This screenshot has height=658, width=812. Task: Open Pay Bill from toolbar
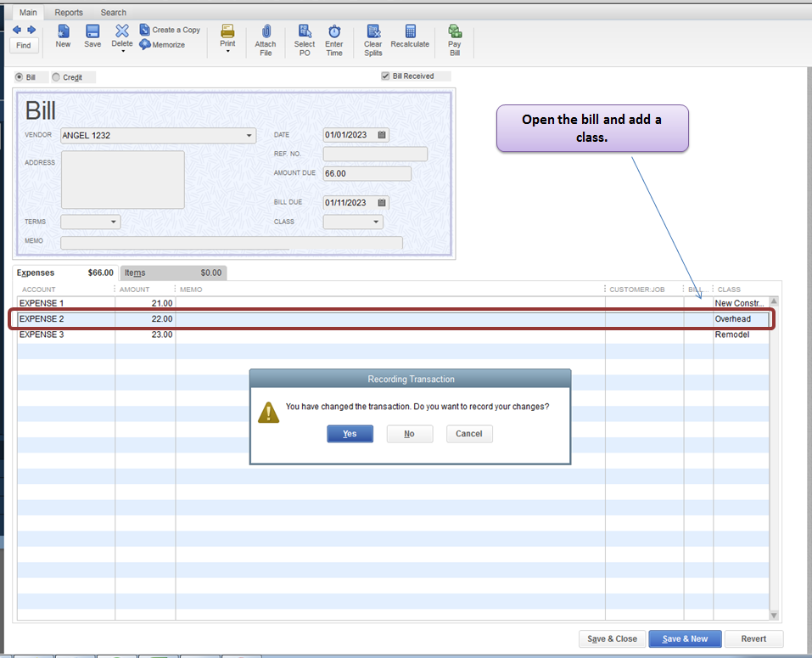pos(455,40)
